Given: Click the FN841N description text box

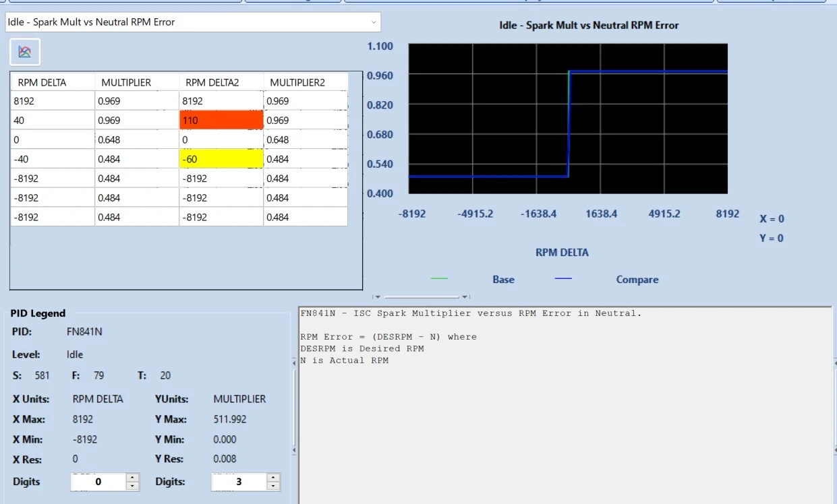Looking at the screenshot, I should [564, 404].
